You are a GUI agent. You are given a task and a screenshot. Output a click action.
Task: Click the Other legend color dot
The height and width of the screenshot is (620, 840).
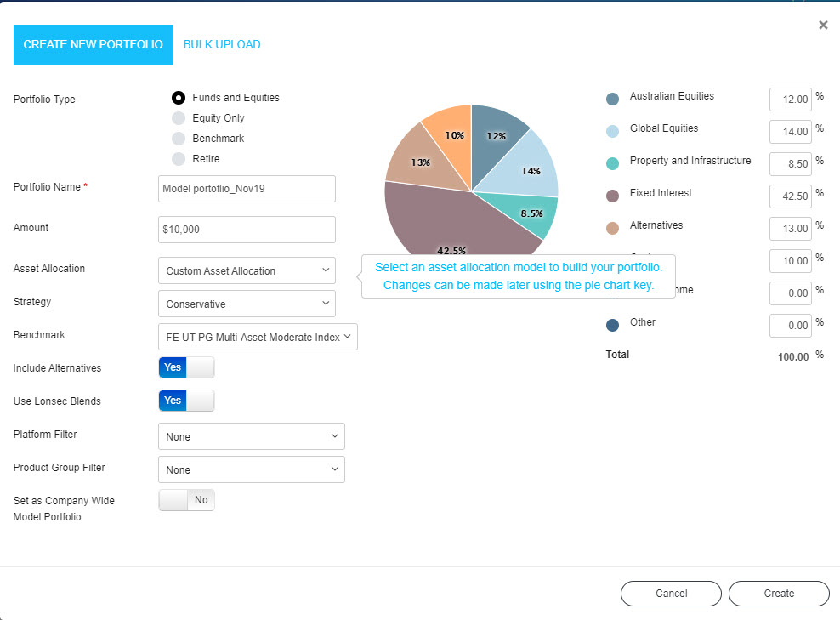pyautogui.click(x=612, y=325)
